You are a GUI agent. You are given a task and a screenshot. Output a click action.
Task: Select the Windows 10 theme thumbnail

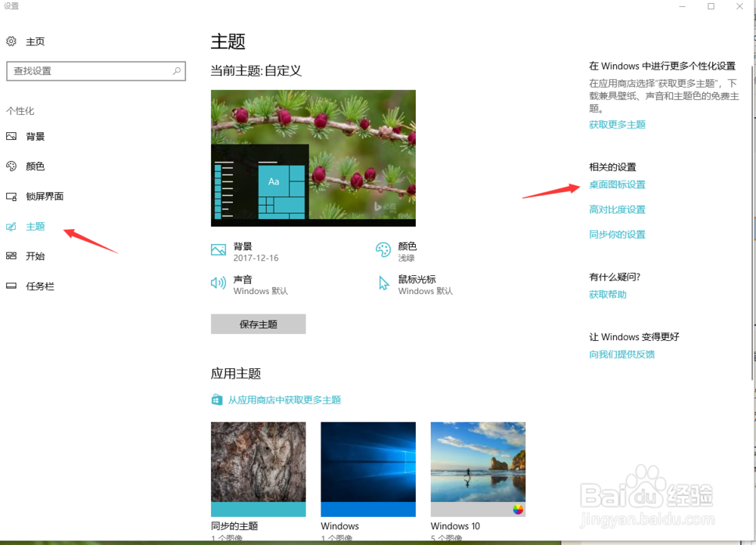tap(478, 469)
